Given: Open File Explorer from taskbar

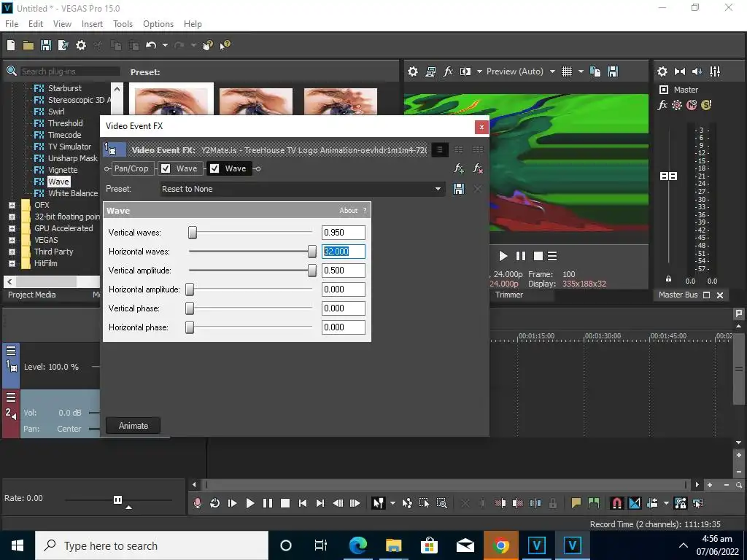Looking at the screenshot, I should coord(393,545).
